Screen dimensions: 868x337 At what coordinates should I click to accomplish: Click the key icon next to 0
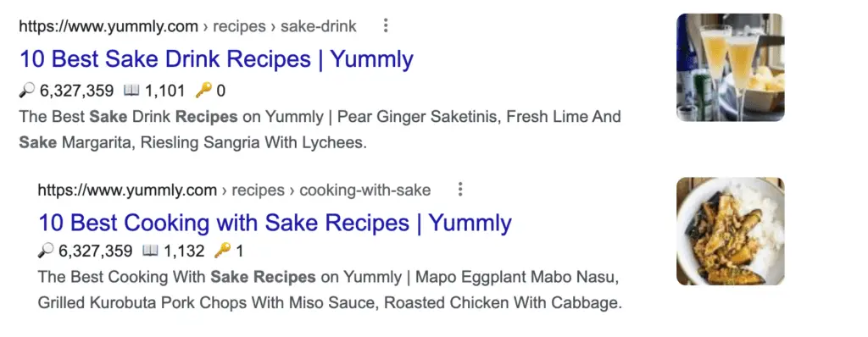click(203, 91)
